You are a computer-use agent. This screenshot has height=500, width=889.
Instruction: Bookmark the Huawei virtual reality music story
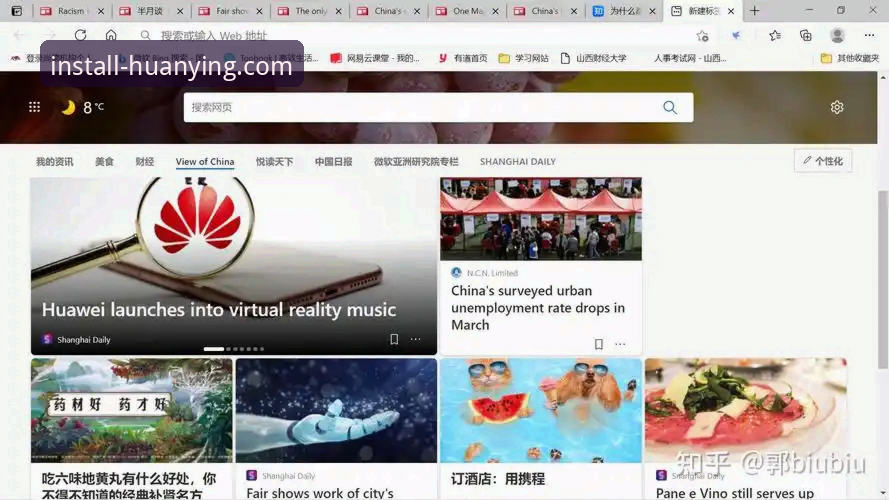tap(394, 339)
